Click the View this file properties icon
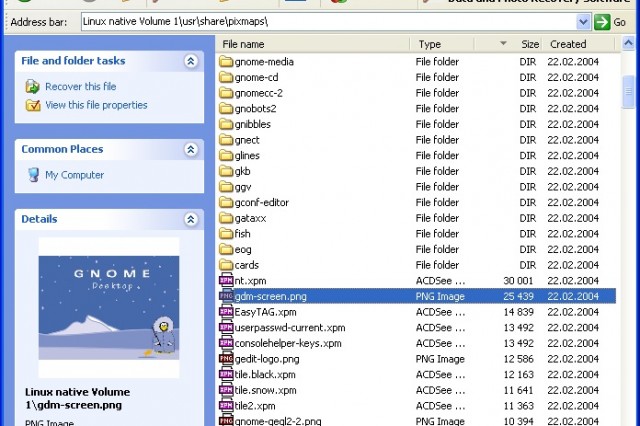 pyautogui.click(x=33, y=105)
